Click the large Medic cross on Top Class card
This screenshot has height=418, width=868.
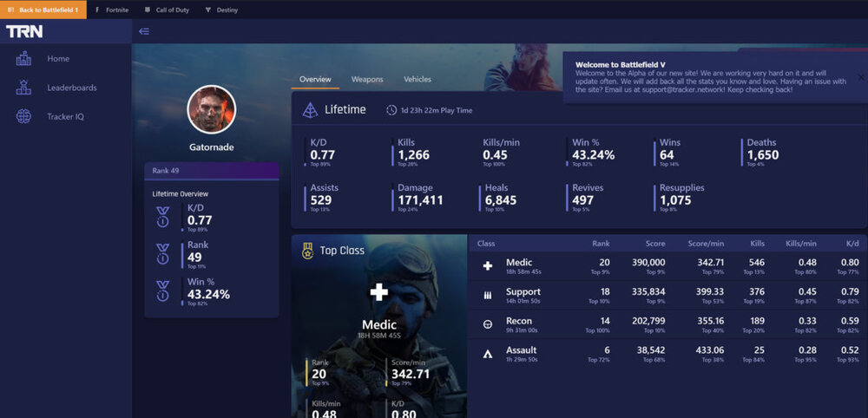(x=379, y=292)
